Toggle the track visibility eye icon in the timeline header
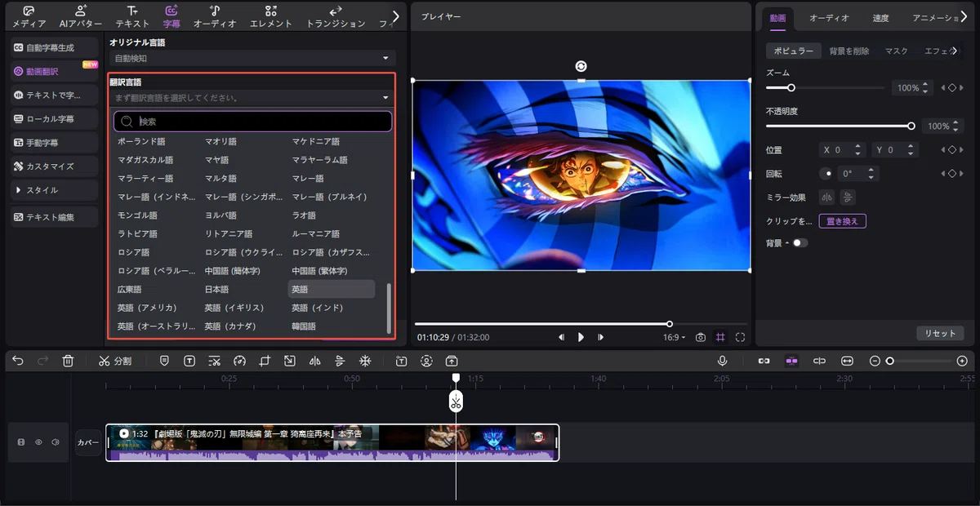Image resolution: width=980 pixels, height=506 pixels. 38,442
